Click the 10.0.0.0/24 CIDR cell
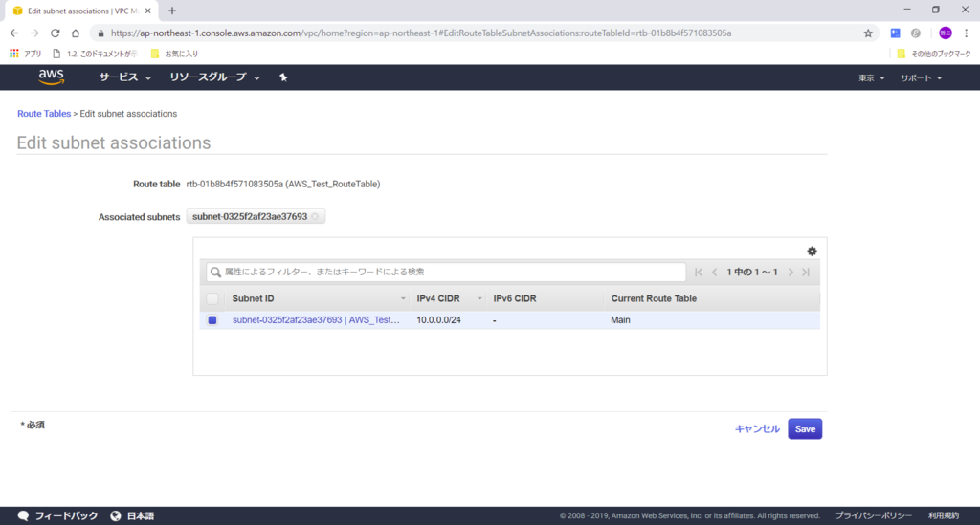 click(x=438, y=319)
